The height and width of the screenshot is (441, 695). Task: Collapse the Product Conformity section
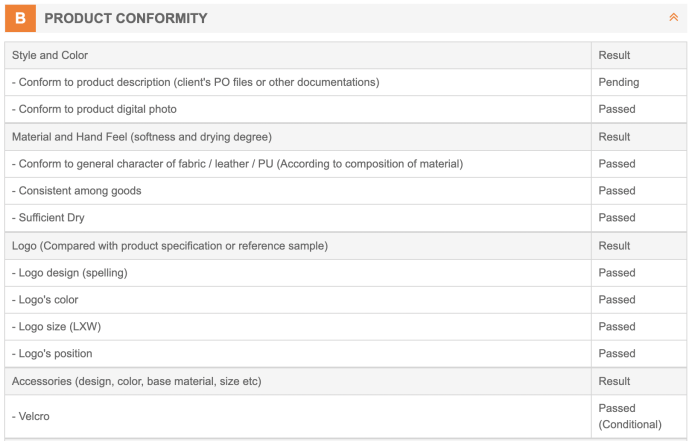[673, 18]
